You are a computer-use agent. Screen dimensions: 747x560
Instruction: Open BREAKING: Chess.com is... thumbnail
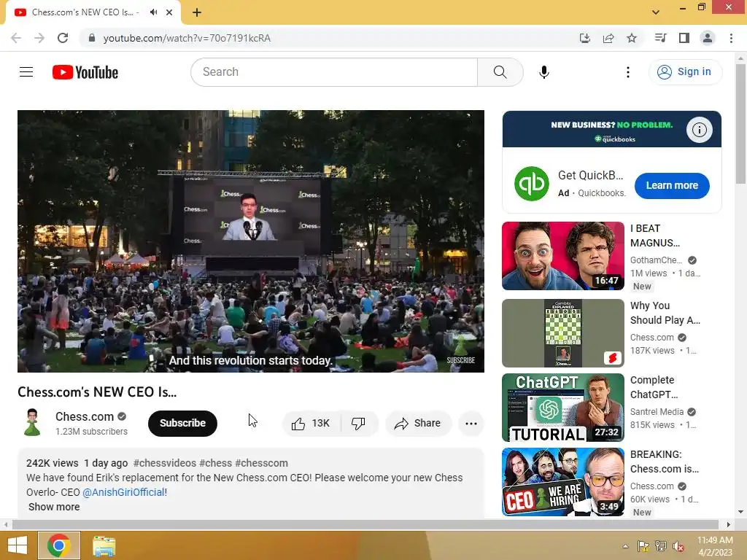point(562,481)
